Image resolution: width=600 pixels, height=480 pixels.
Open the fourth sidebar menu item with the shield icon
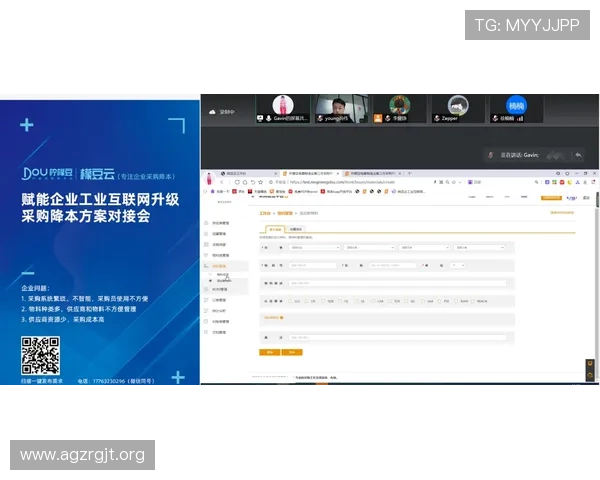click(206, 255)
